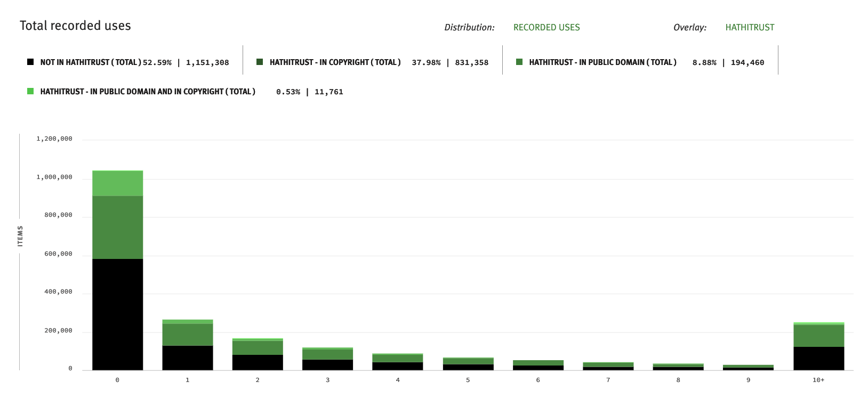Click the dark green In Copyright legend swatch

260,62
